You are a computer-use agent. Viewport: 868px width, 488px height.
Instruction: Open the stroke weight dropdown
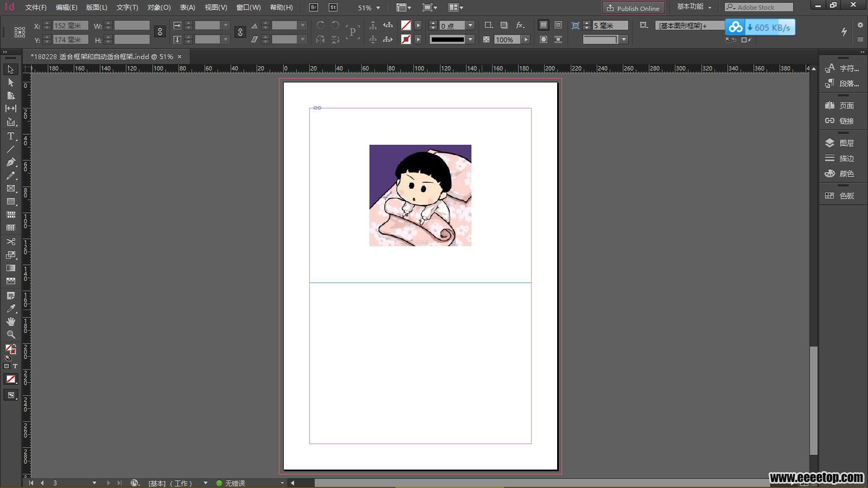[x=470, y=25]
